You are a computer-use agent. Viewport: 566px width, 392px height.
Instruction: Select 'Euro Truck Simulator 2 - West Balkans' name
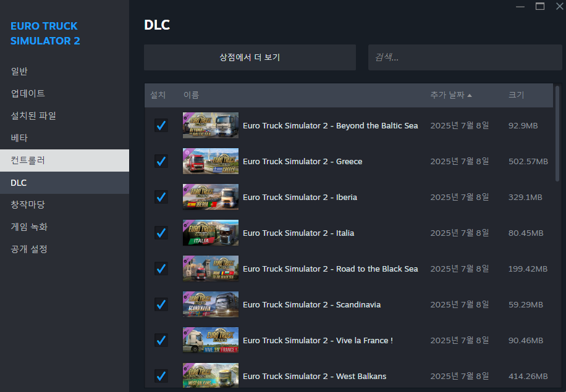[315, 376]
